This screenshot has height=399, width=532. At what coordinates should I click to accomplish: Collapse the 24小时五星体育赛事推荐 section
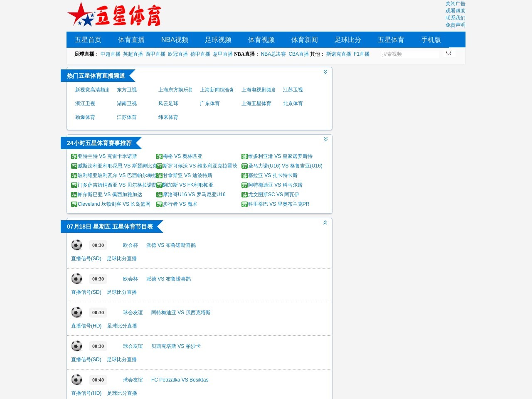[325, 139]
